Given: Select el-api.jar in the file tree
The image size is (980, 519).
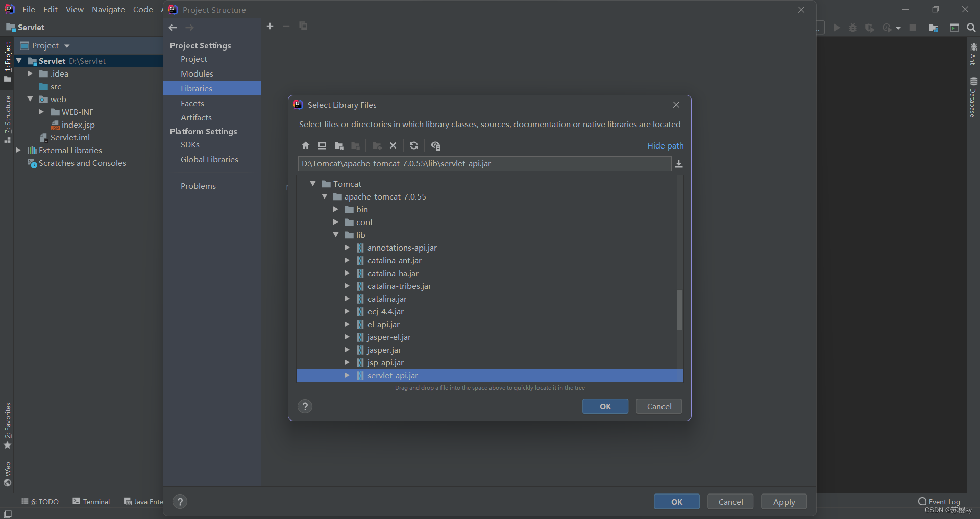Looking at the screenshot, I should coord(383,324).
